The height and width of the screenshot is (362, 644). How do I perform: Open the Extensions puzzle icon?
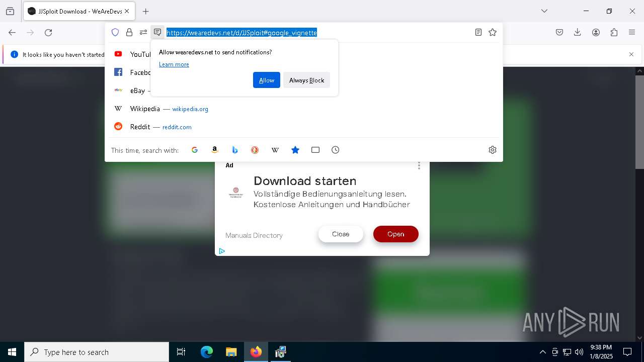614,32
